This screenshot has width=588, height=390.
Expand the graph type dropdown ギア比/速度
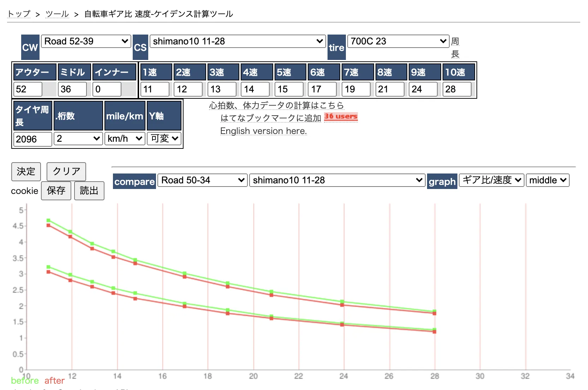(491, 181)
